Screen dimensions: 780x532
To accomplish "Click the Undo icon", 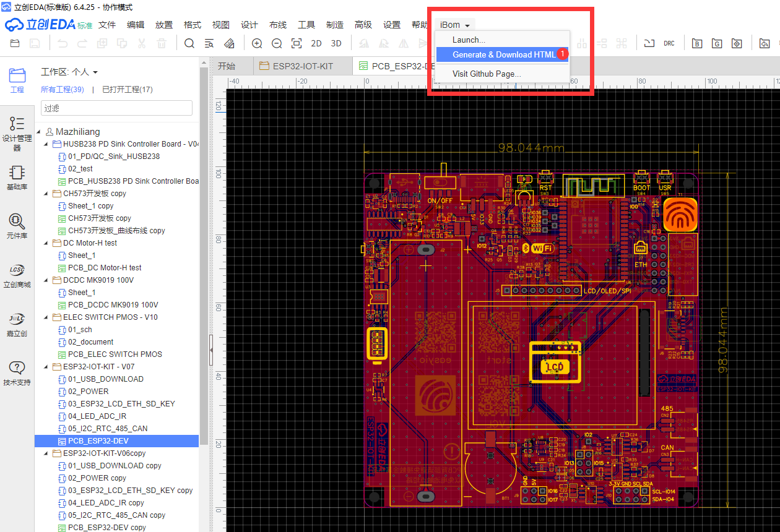I will pos(61,43).
